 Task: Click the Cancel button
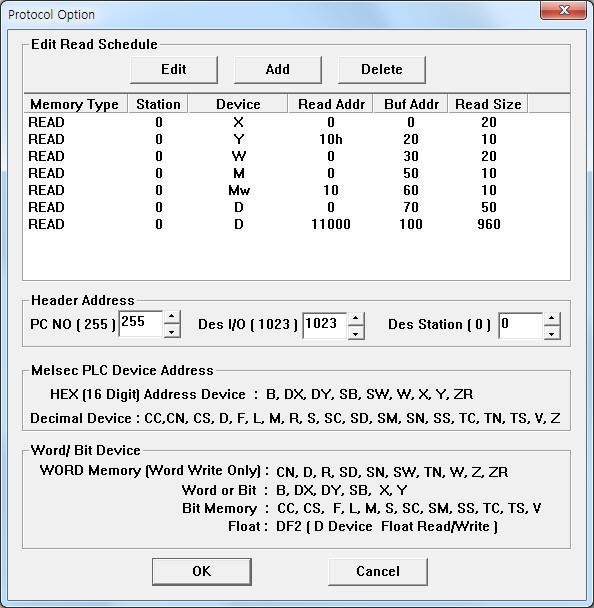(x=378, y=571)
